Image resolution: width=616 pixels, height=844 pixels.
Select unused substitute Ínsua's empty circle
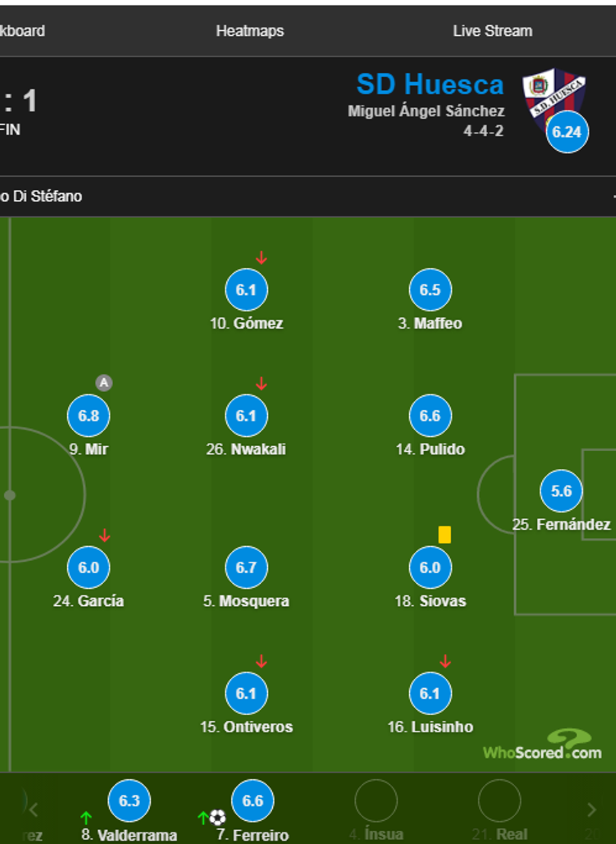click(x=376, y=801)
